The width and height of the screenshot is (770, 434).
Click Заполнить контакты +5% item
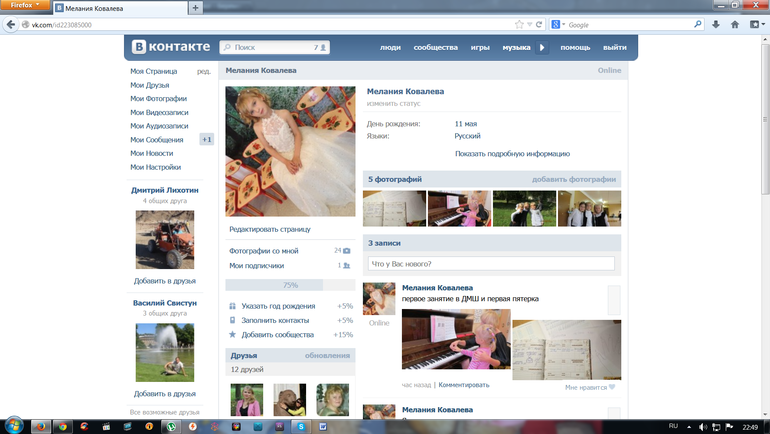pos(291,320)
